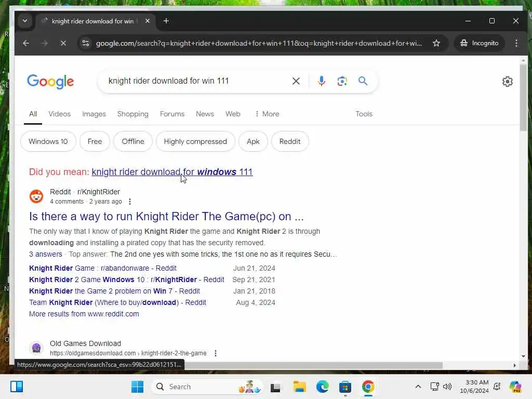This screenshot has height=399, width=532.
Task: Show hidden system tray icons
Action: pos(418,387)
